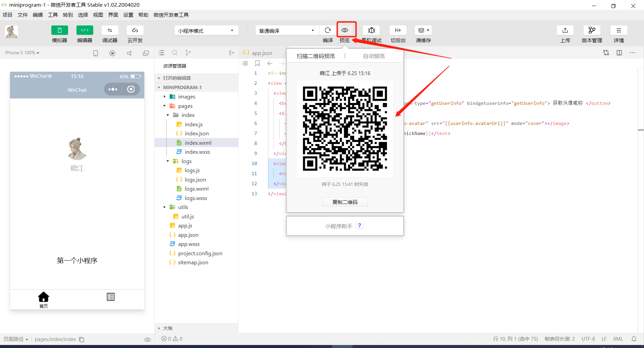
Task: Open project details panel
Action: 619,30
